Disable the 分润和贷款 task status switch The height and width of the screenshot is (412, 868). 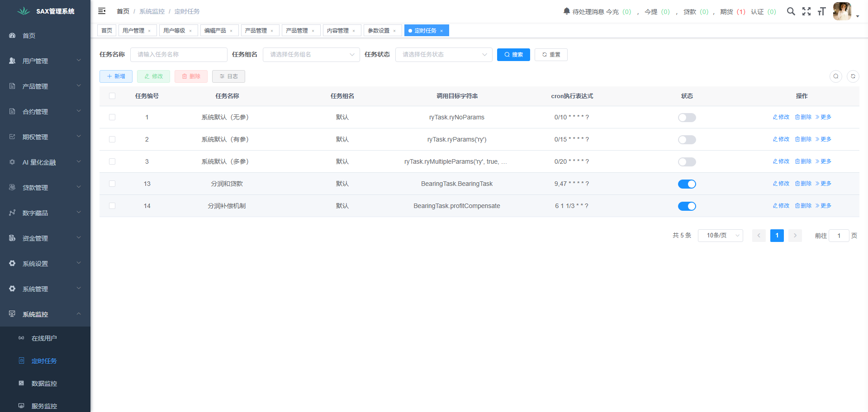pos(687,184)
